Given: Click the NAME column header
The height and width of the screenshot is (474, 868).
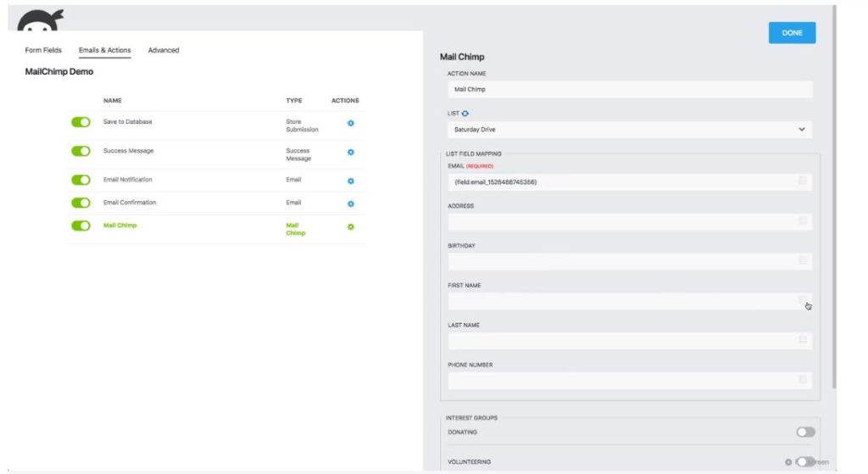Looking at the screenshot, I should click(x=113, y=101).
